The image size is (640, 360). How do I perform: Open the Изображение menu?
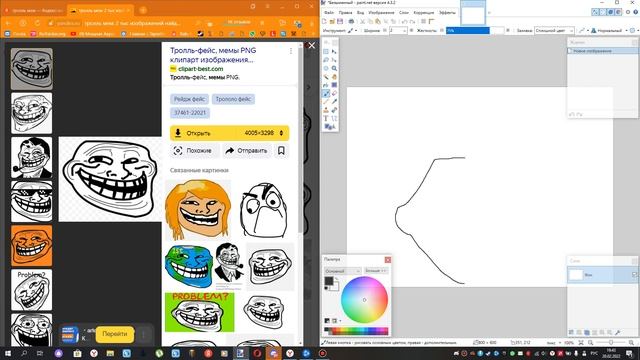[381, 13]
